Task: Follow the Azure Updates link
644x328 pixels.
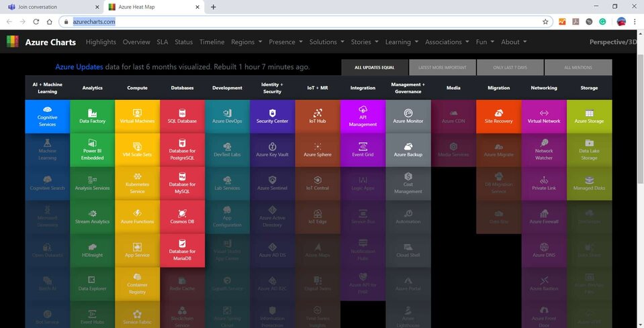Action: pos(79,67)
